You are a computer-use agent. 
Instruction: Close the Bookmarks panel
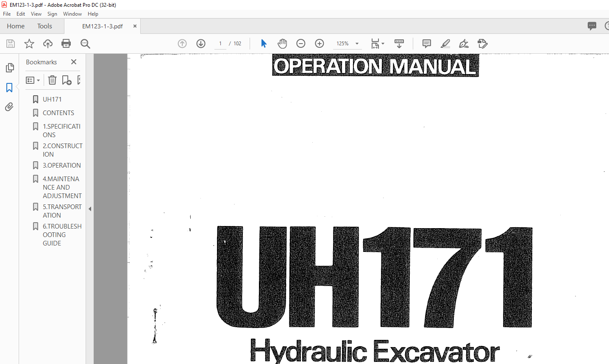click(74, 62)
